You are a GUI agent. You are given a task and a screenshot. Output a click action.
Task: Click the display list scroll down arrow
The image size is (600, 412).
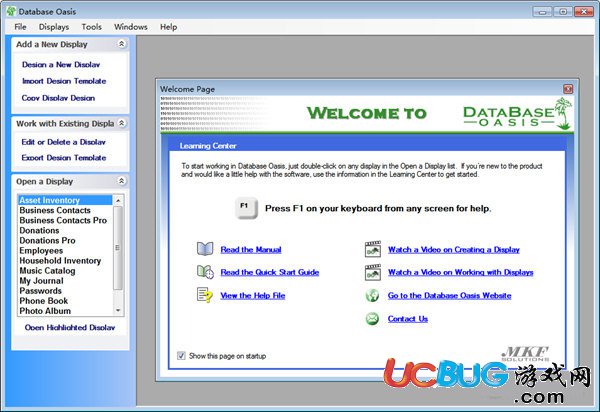118,310
